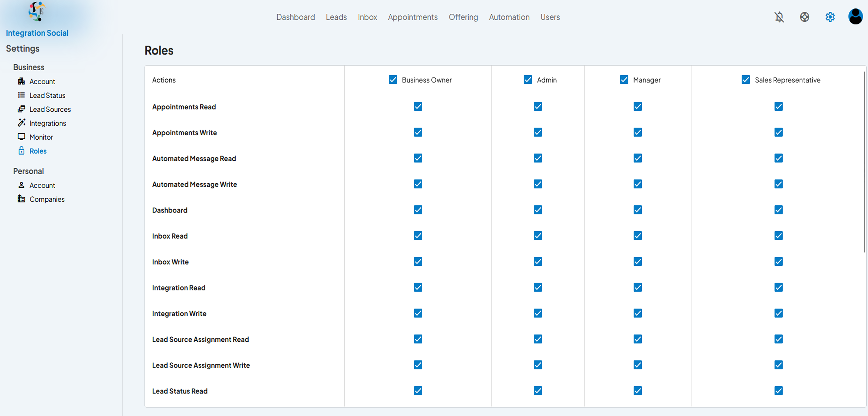Click the muted notifications bell icon
Viewport: 868px width, 416px height.
(779, 17)
